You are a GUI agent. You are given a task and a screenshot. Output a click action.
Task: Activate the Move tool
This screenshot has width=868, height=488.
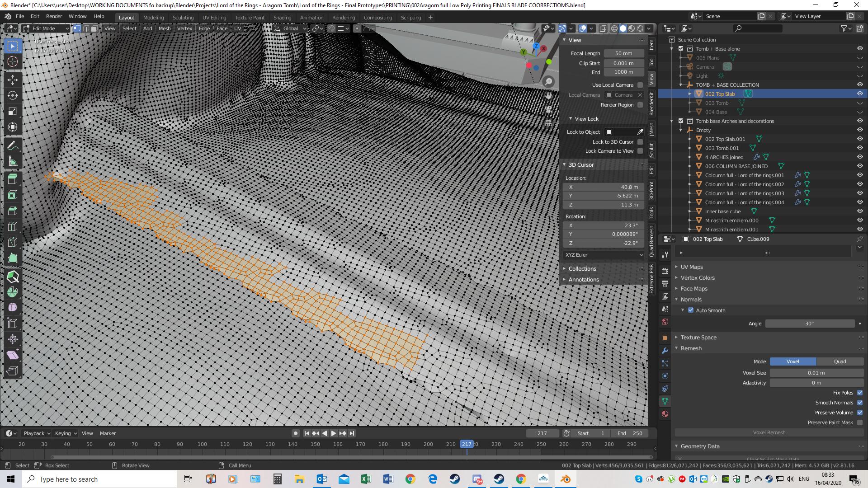coord(13,80)
